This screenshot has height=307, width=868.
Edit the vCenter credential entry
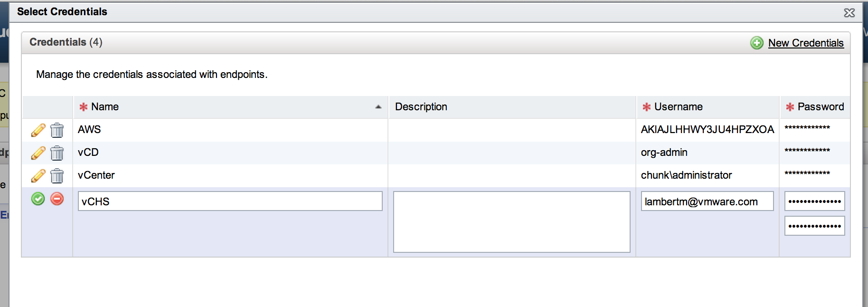pyautogui.click(x=38, y=175)
